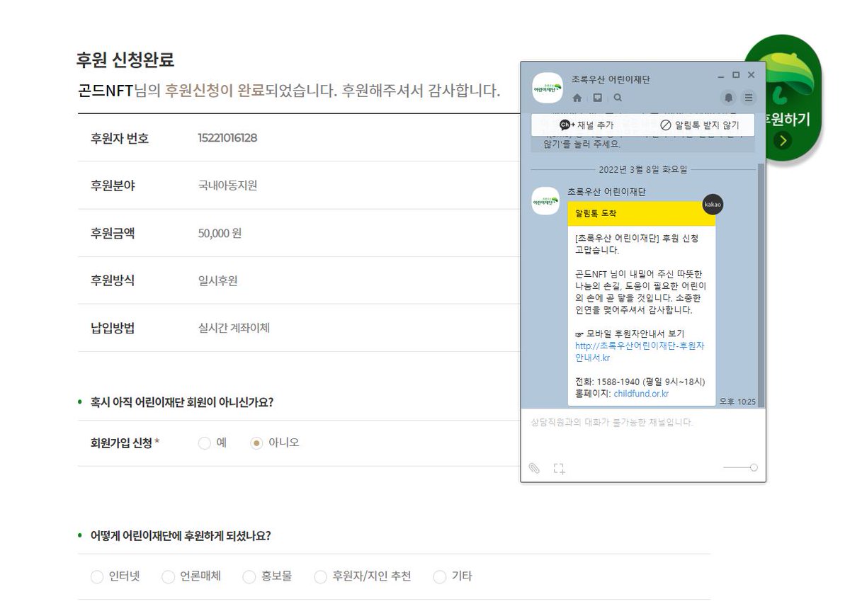Click the sender avatar beside the message
The width and height of the screenshot is (850, 616).
click(545, 201)
